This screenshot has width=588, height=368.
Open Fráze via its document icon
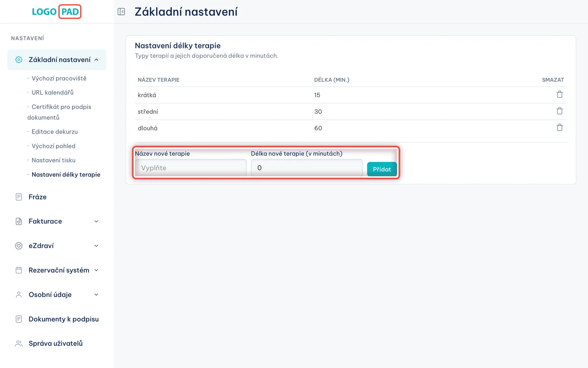pyautogui.click(x=19, y=197)
